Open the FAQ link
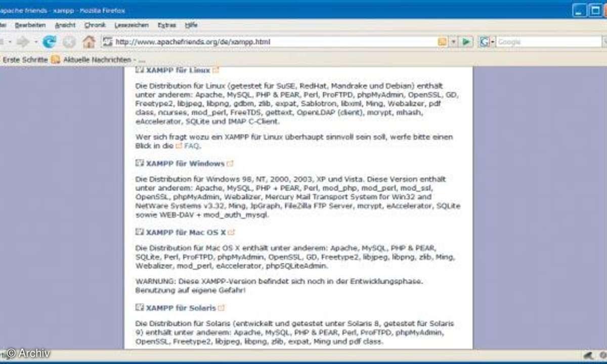Screen dimensions: 607x364 [x=192, y=146]
